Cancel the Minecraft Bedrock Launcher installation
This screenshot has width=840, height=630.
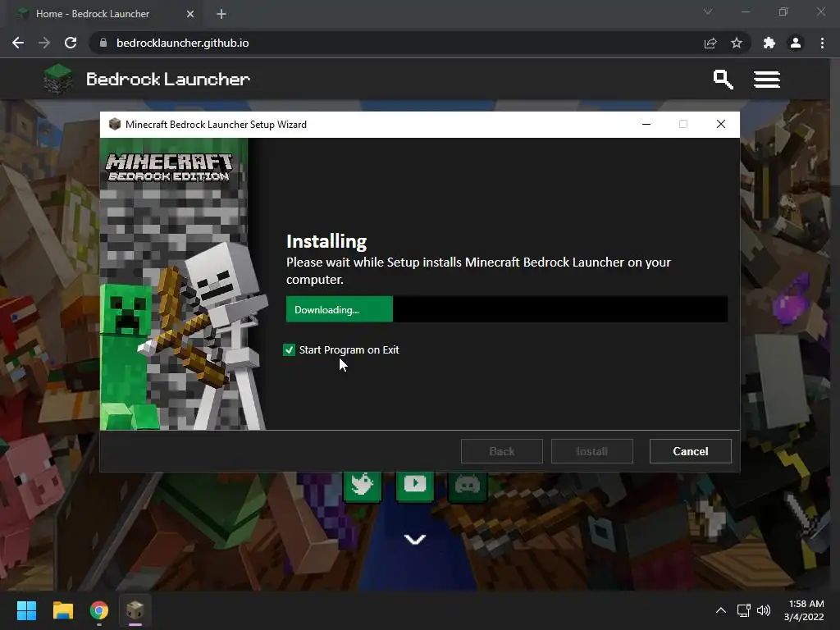(x=690, y=451)
